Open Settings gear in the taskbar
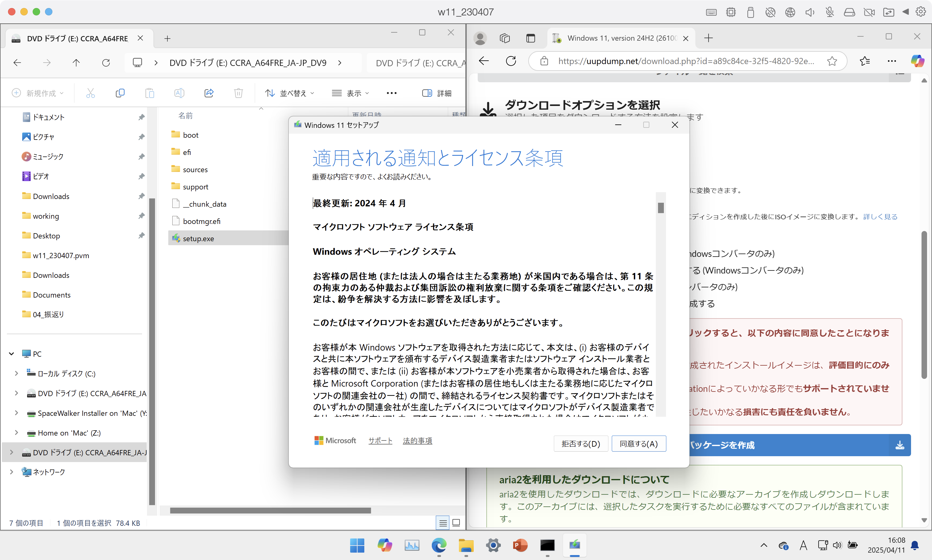Viewport: 932px width, 560px height. click(x=493, y=545)
